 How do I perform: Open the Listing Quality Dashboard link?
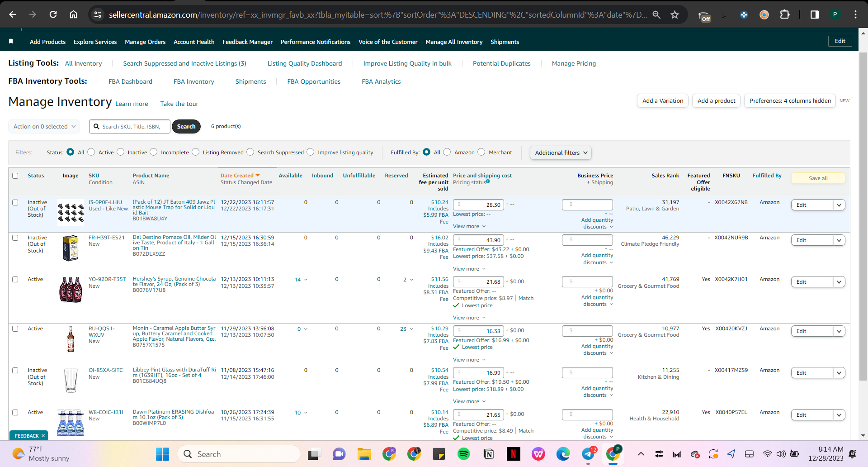click(305, 63)
